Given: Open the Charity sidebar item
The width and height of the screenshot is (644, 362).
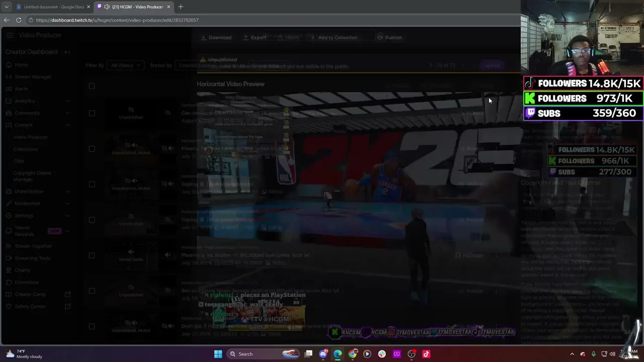Looking at the screenshot, I should [23, 270].
